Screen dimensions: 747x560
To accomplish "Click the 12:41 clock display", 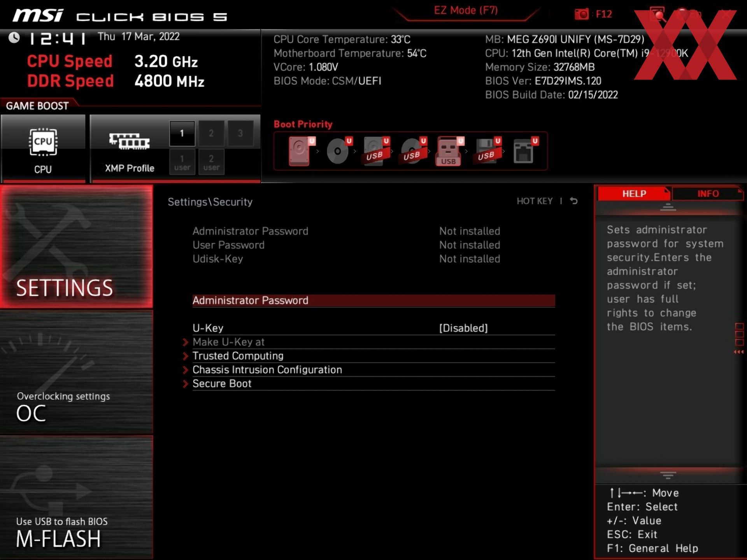I will [x=58, y=38].
